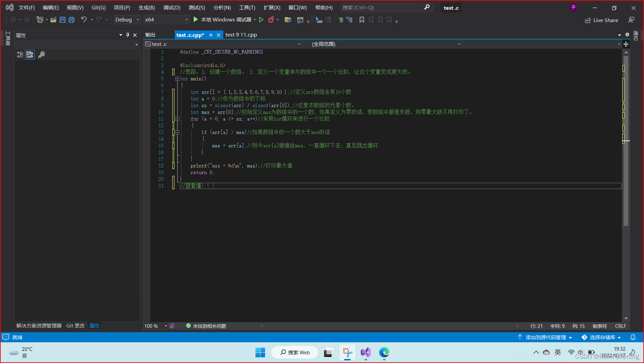Image resolution: width=644 pixels, height=363 pixels.
Task: Click the 搜索 (Ctrl+Q) search box
Action: point(382,7)
